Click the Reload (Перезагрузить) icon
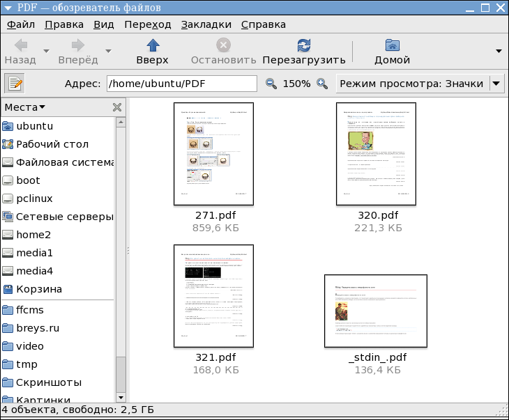509x420 pixels. pos(303,46)
